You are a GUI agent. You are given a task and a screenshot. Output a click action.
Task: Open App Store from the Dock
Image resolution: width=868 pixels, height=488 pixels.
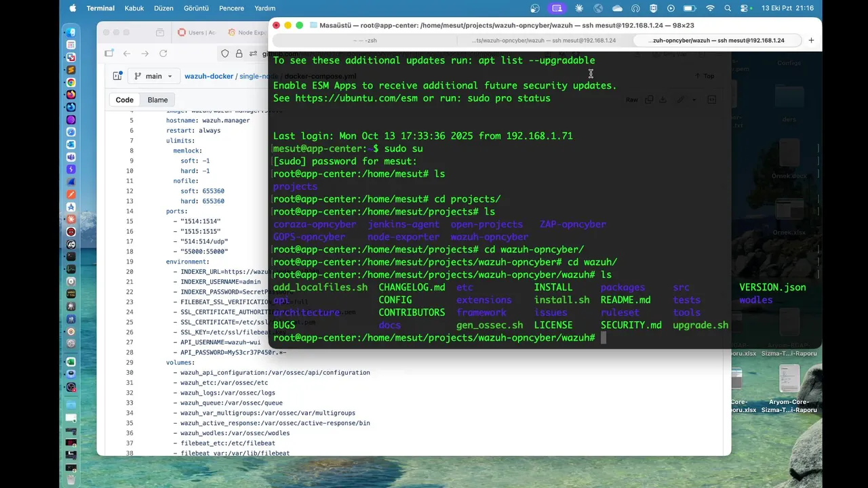71,207
